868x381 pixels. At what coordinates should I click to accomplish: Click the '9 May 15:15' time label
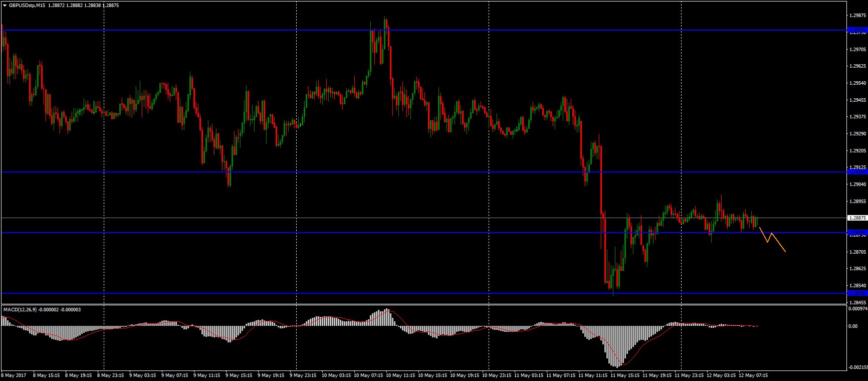click(240, 375)
